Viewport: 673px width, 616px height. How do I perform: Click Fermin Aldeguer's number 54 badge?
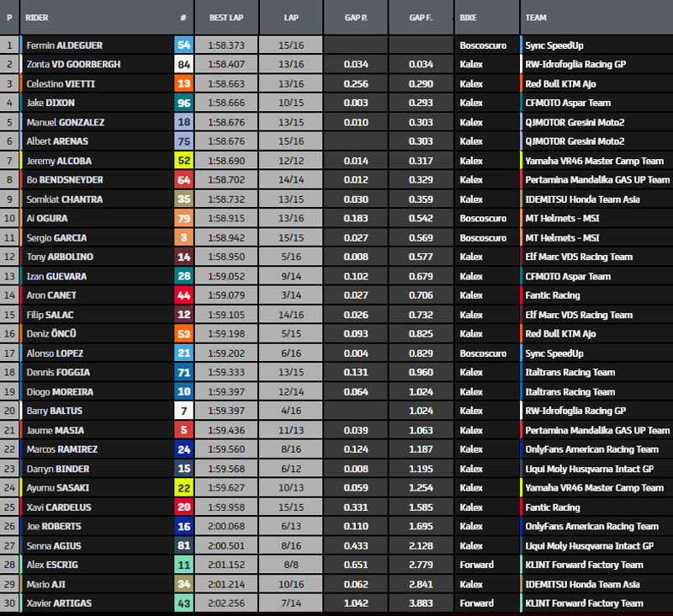pyautogui.click(x=183, y=45)
